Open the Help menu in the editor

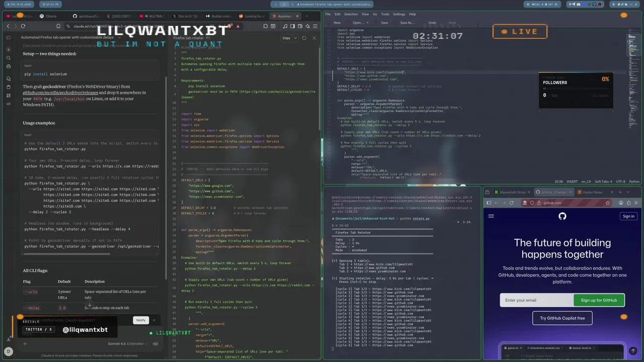pyautogui.click(x=413, y=14)
